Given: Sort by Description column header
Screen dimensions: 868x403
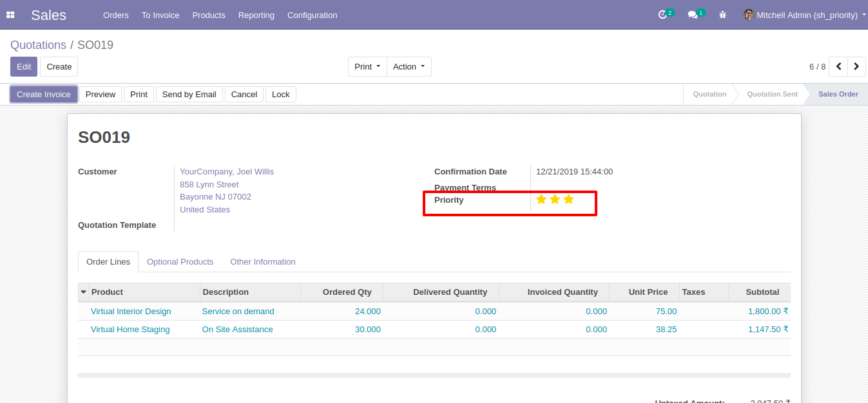Looking at the screenshot, I should [x=250, y=292].
